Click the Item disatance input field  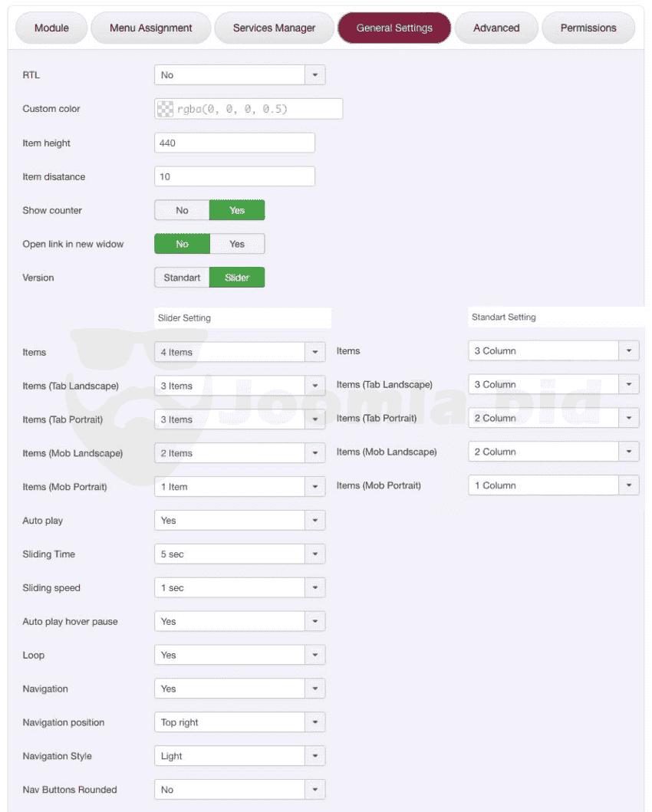pos(235,176)
